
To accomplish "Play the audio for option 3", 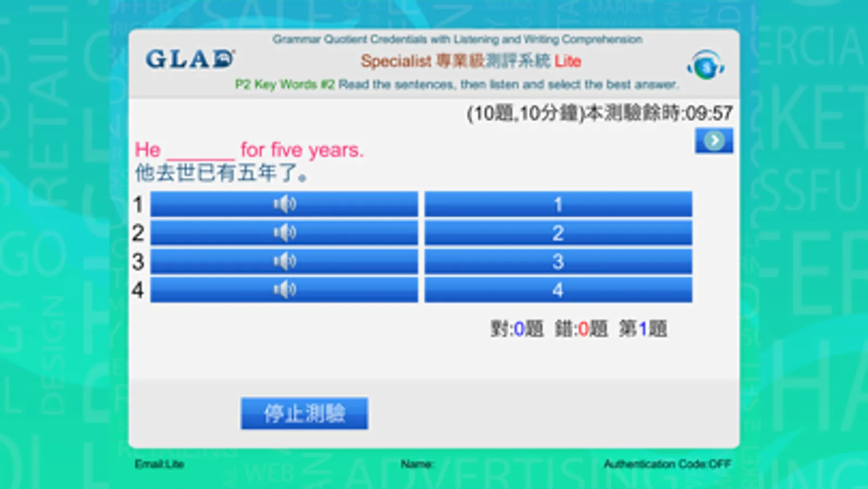I will point(284,261).
